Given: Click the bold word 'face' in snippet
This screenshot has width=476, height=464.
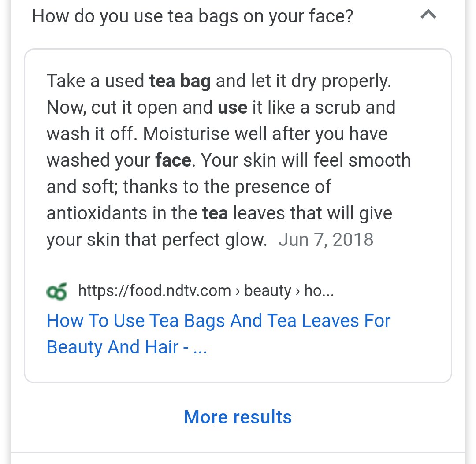Looking at the screenshot, I should [x=173, y=160].
